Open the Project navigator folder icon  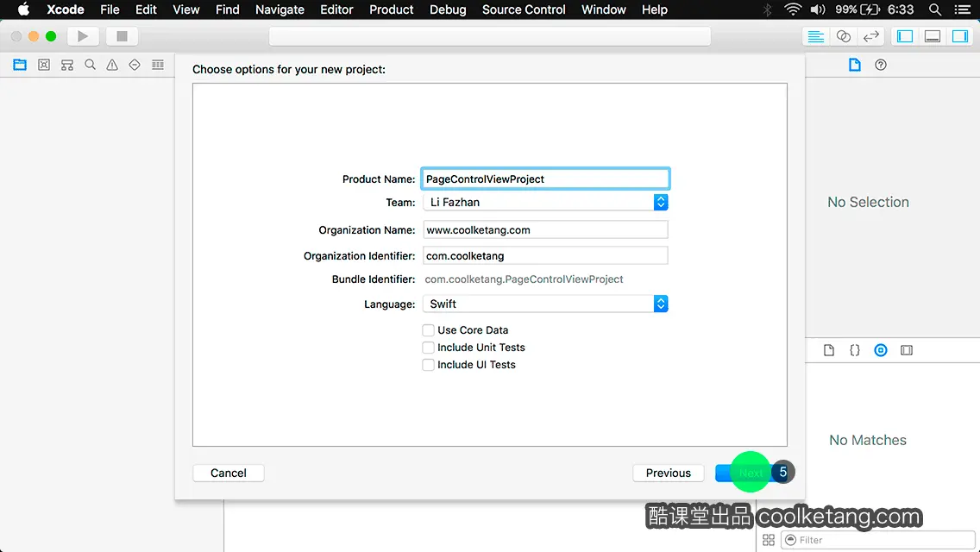tap(20, 65)
